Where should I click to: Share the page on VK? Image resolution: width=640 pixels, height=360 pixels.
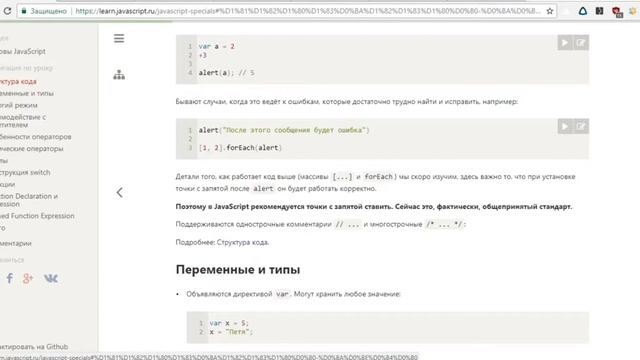pyautogui.click(x=51, y=278)
